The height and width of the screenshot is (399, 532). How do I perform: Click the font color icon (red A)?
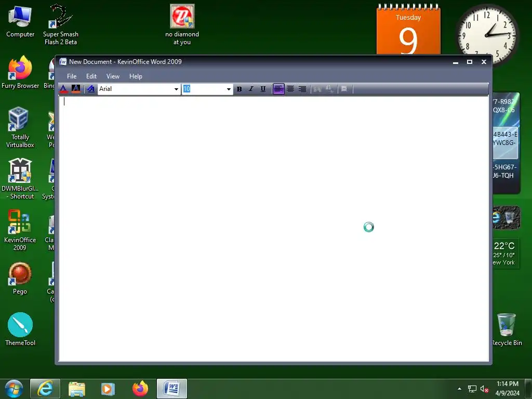pos(63,89)
